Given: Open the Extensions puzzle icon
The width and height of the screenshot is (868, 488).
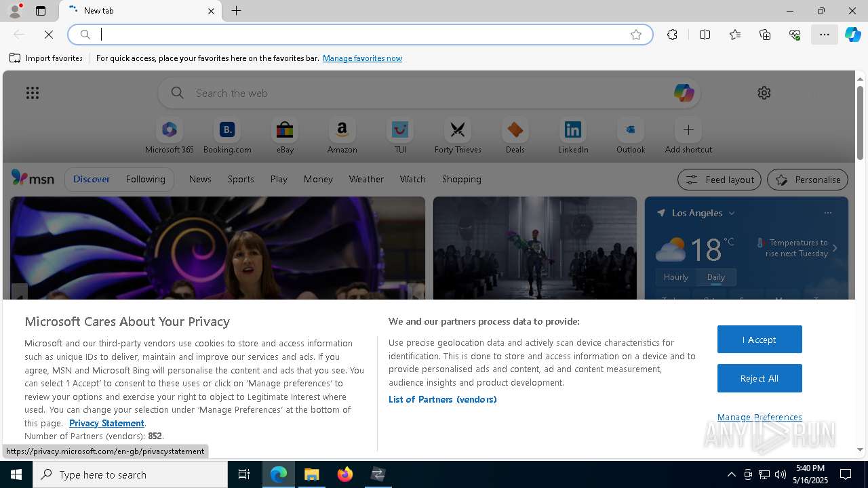Looking at the screenshot, I should tap(672, 35).
